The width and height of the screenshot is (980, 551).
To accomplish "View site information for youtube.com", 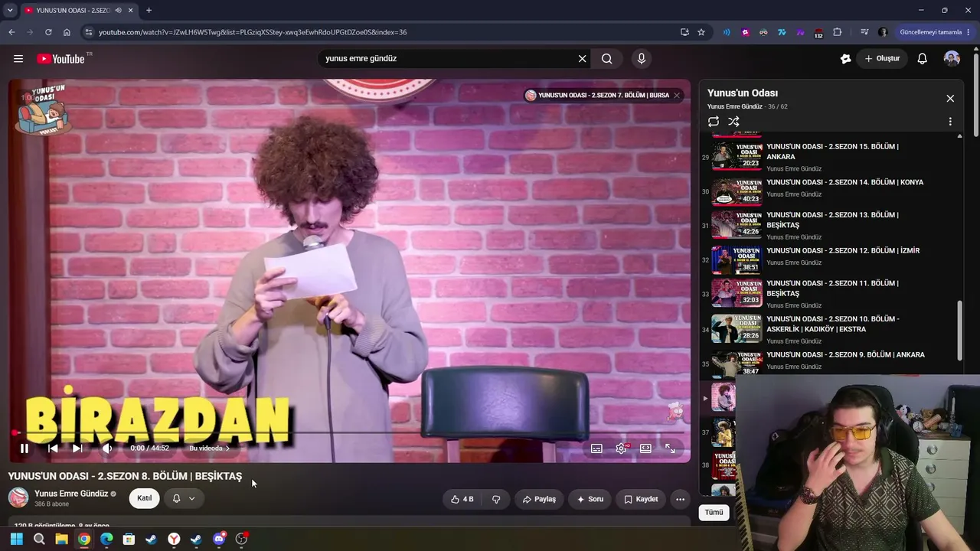I will [88, 32].
